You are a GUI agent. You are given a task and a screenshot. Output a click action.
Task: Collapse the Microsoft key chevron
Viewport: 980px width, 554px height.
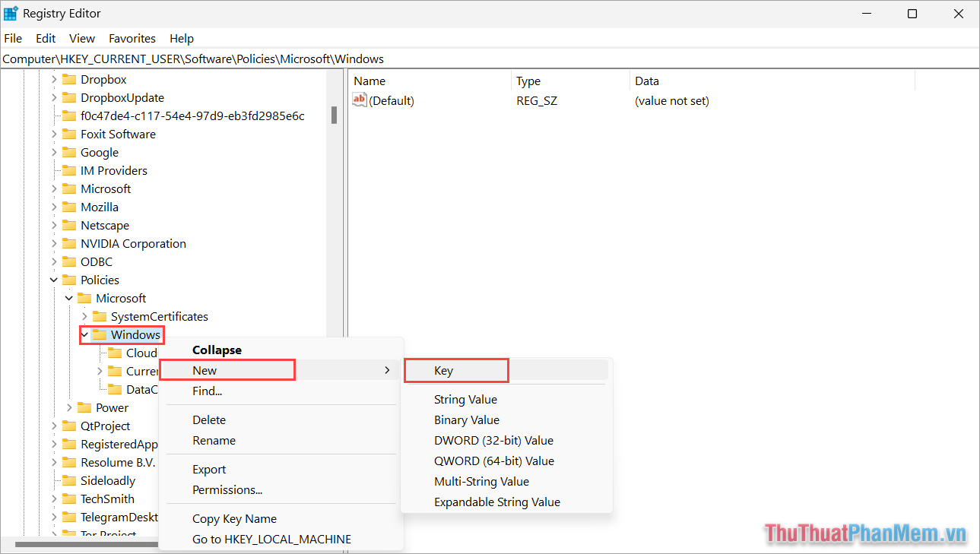tap(68, 298)
